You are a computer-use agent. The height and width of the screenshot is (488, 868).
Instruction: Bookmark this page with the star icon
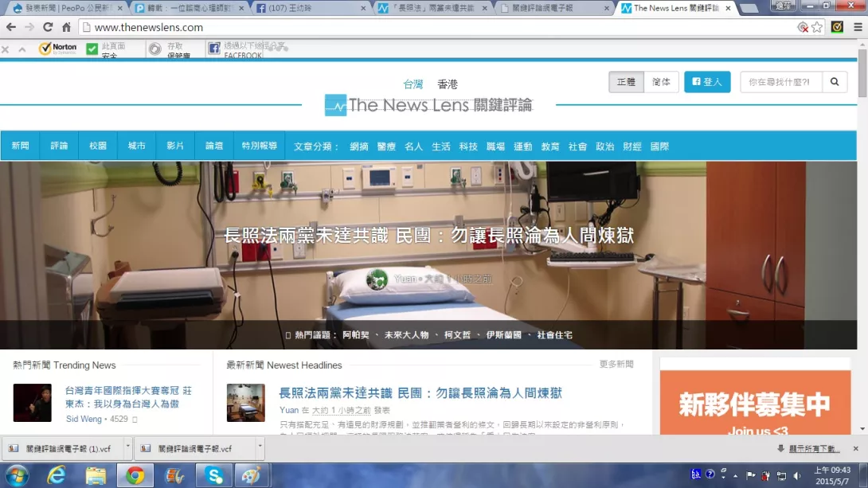pos(817,27)
